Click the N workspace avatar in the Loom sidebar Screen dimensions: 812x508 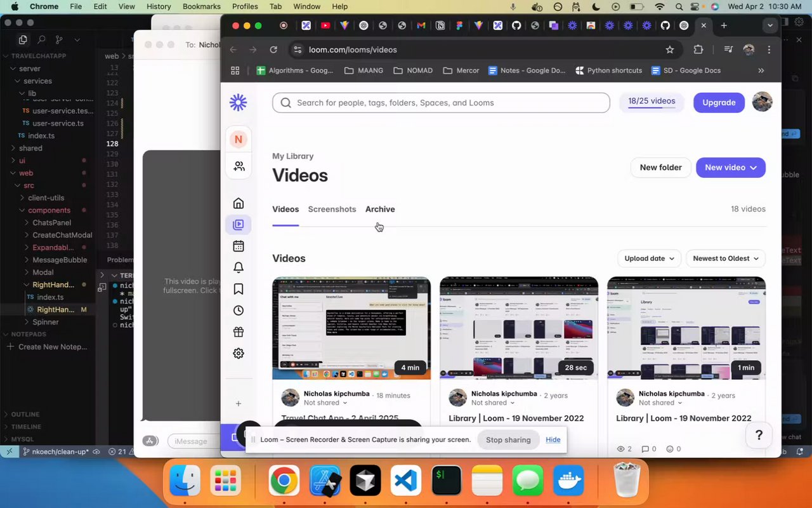coord(239,139)
